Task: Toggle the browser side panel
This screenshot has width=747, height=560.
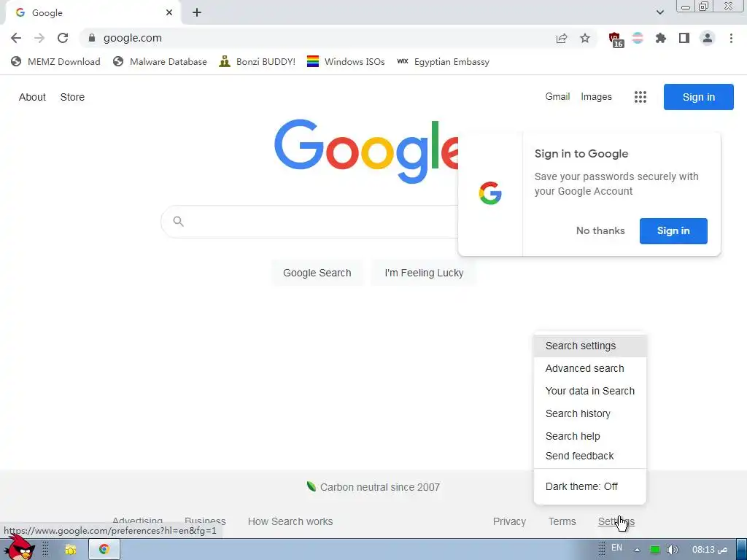Action: 684,38
